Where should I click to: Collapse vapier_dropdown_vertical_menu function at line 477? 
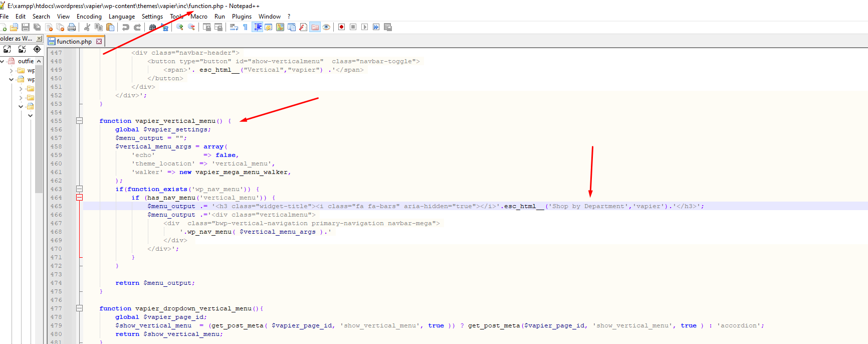79,308
